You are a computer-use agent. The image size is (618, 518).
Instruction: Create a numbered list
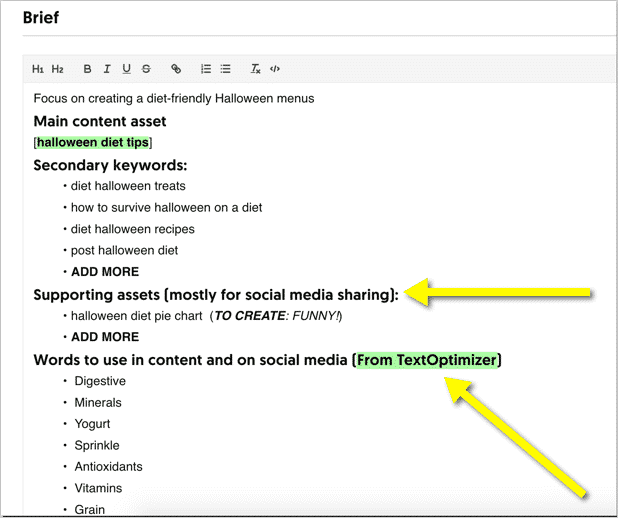coord(206,69)
